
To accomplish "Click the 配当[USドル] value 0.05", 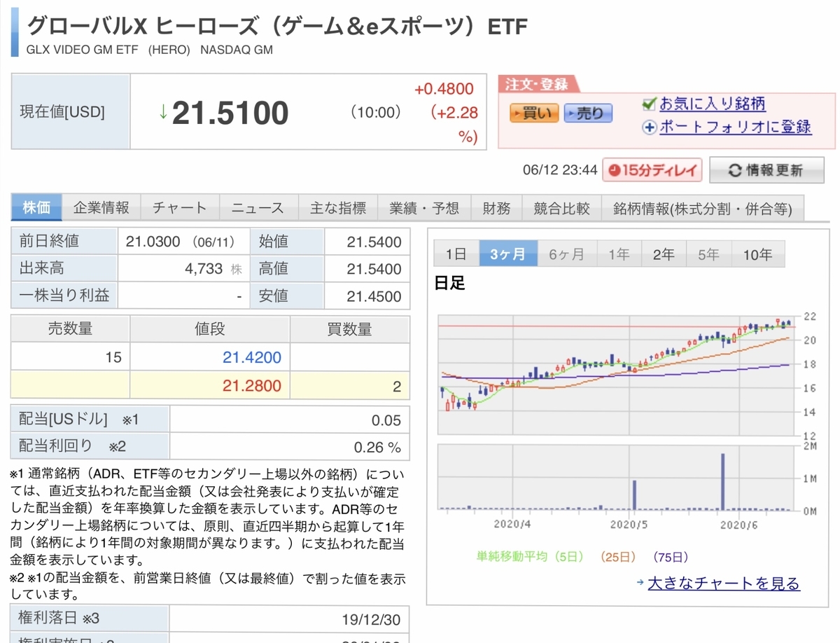I will click(x=386, y=420).
